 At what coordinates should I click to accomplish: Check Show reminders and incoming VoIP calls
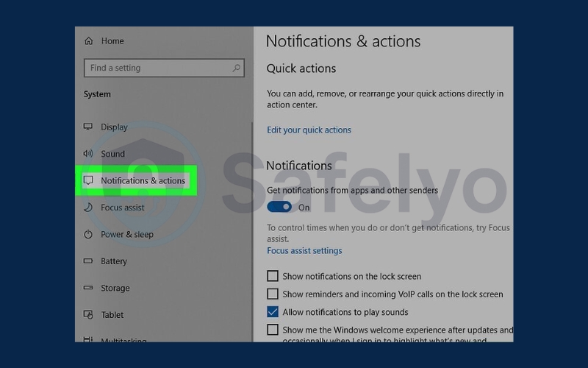click(273, 294)
